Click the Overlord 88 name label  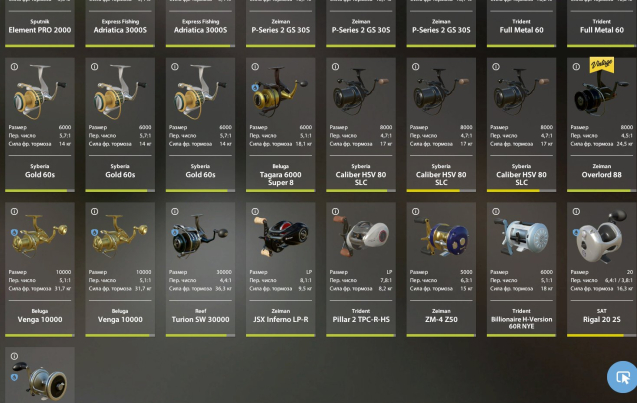coord(601,175)
